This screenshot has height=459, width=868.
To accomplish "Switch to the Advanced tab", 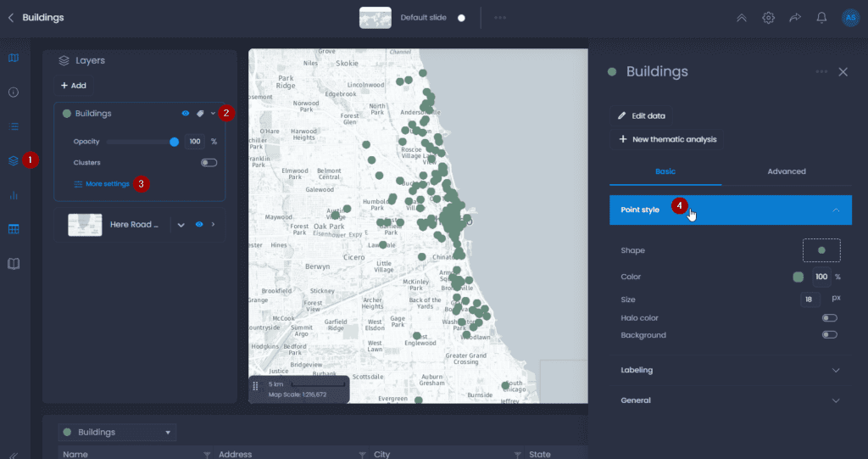I will [x=786, y=171].
